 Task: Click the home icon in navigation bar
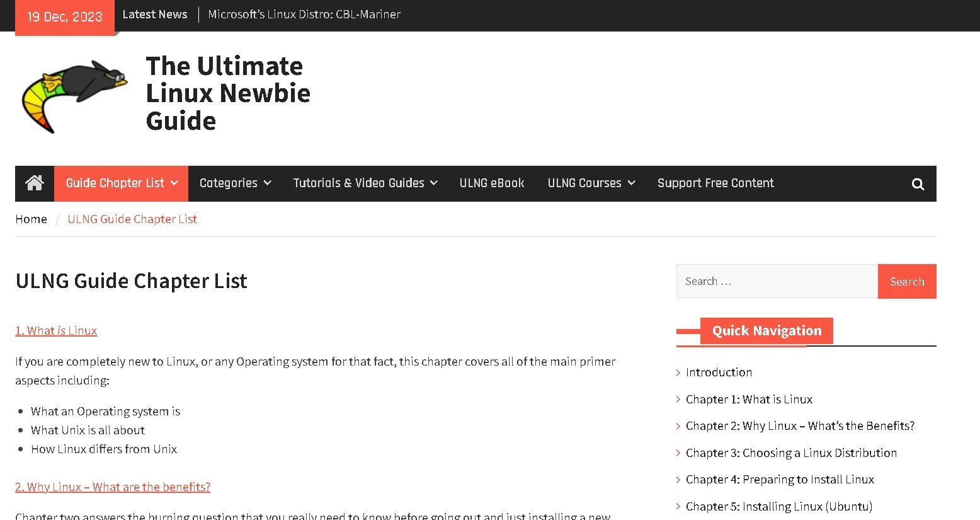coord(35,183)
